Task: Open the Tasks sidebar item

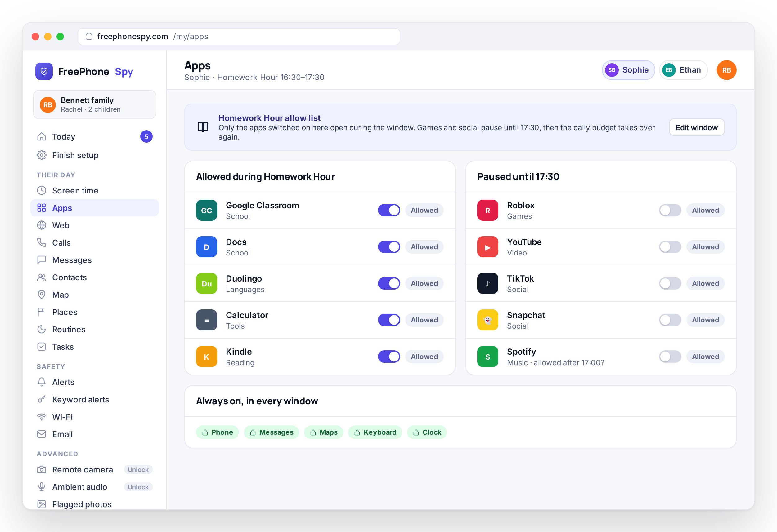Action: coord(95,347)
